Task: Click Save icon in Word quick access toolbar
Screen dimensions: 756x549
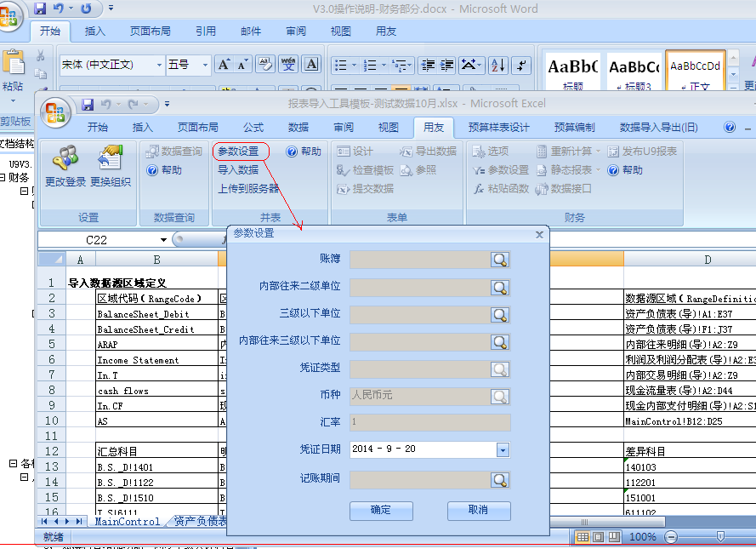Action: (x=40, y=9)
